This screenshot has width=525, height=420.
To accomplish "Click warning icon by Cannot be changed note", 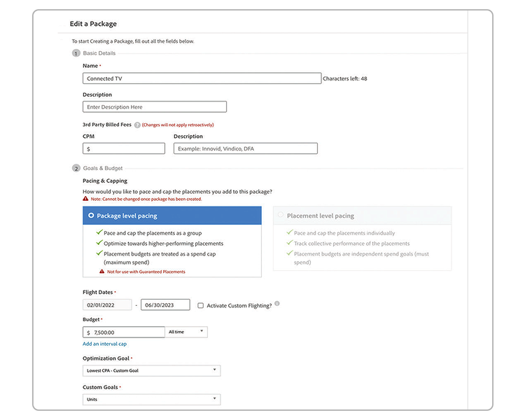I will [85, 199].
